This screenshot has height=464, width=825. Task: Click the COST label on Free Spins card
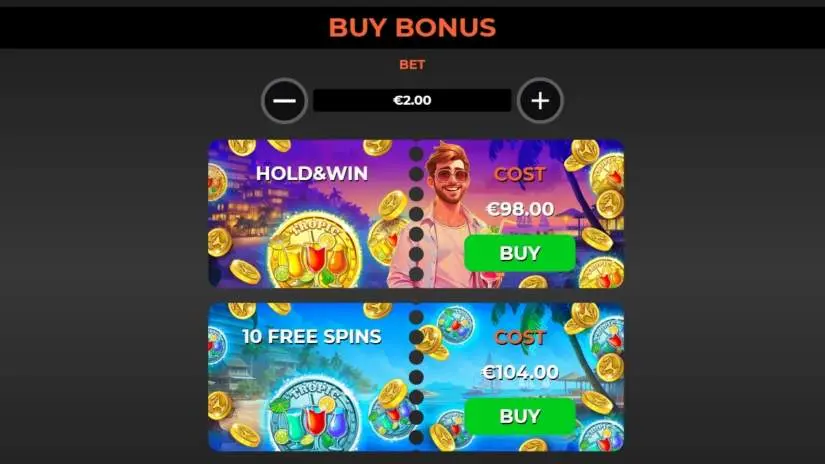[x=520, y=337]
